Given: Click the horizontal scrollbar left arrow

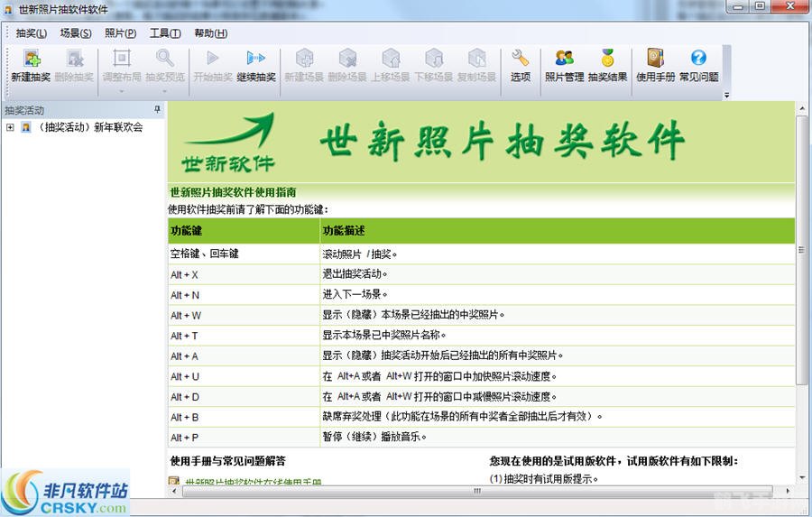Looking at the screenshot, I should click(x=174, y=491).
